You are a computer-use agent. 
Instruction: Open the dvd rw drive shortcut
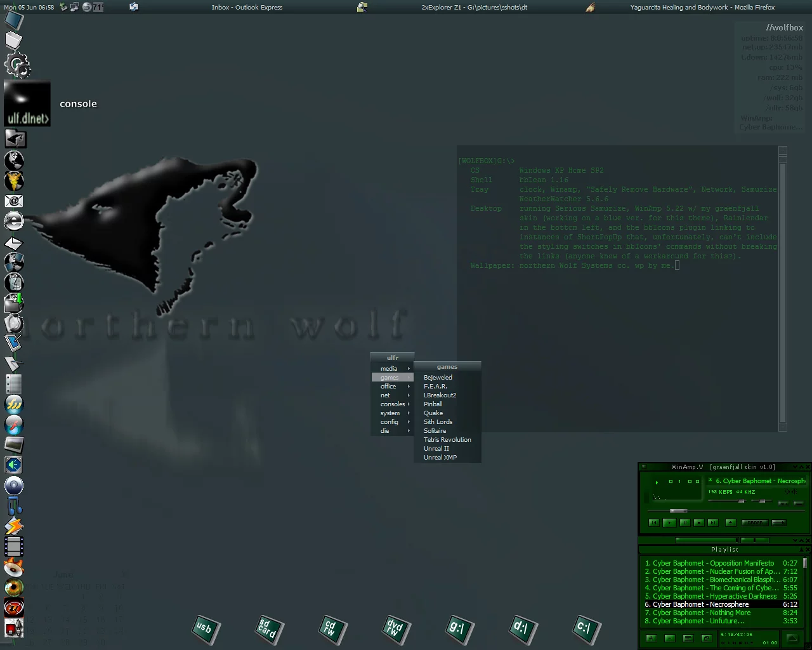[x=395, y=629]
